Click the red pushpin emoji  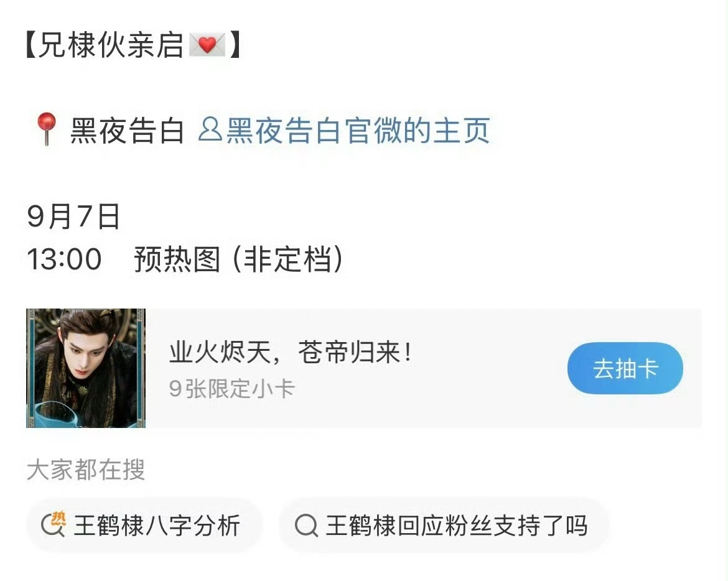pos(46,129)
